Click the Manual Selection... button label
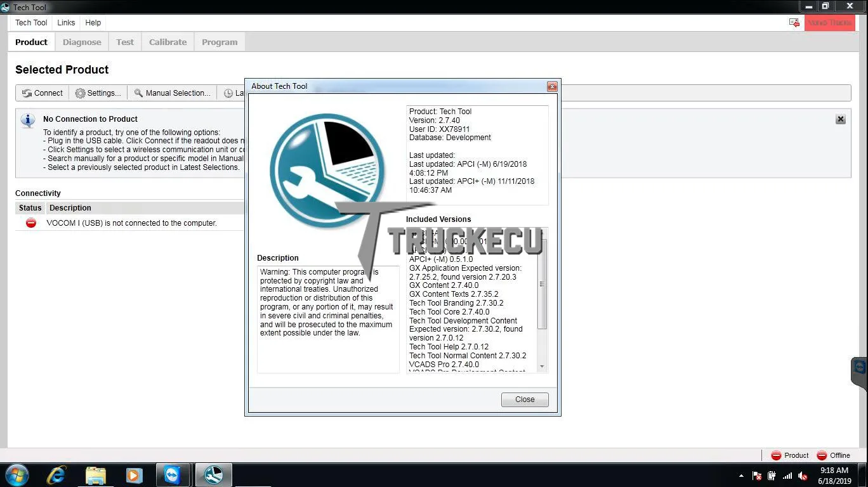This screenshot has height=487, width=868. click(178, 93)
